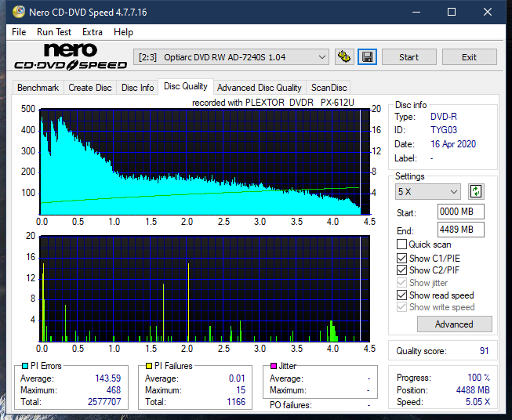Click the PI Failures graph area
Viewport: 512px width, 420px height.
(x=205, y=288)
